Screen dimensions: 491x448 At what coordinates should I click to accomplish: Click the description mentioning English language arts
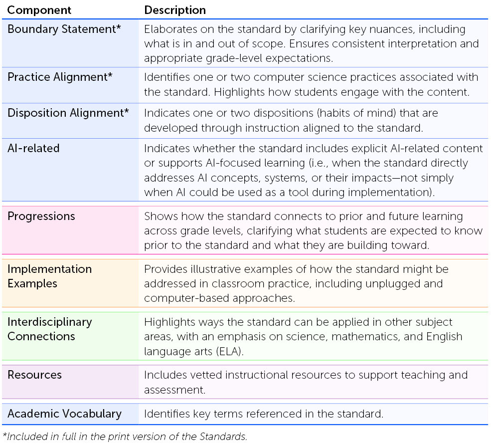point(303,336)
